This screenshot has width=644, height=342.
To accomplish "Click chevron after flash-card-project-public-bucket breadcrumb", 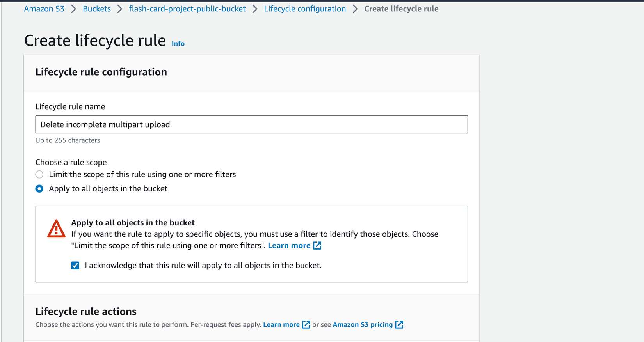I will point(255,9).
